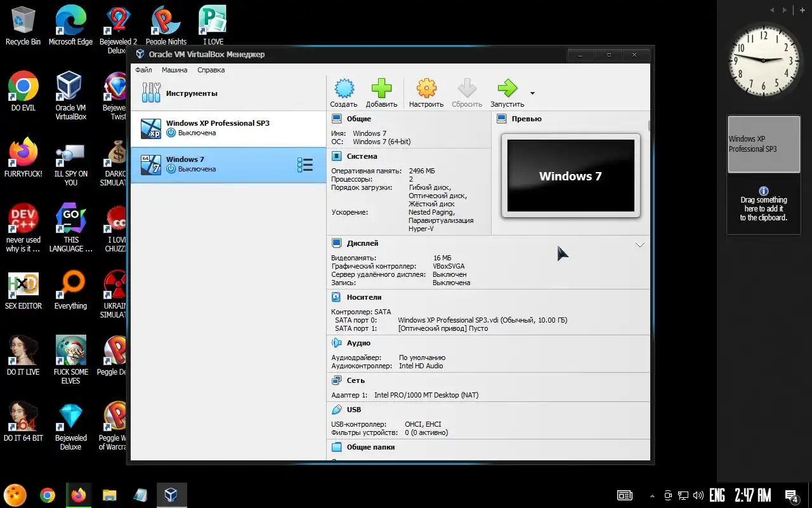
Task: Click the Система chip icon
Action: point(336,156)
